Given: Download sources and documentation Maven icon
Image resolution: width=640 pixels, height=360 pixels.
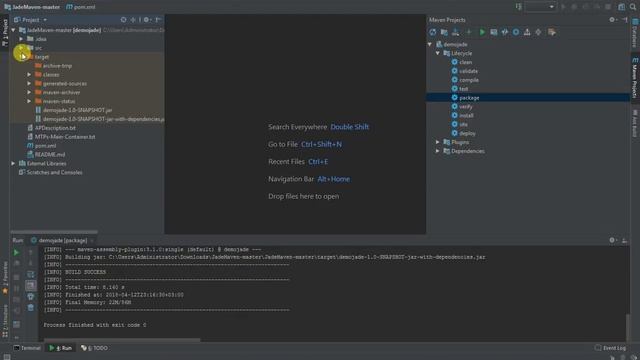Looking at the screenshot, I should pyautogui.click(x=456, y=32).
